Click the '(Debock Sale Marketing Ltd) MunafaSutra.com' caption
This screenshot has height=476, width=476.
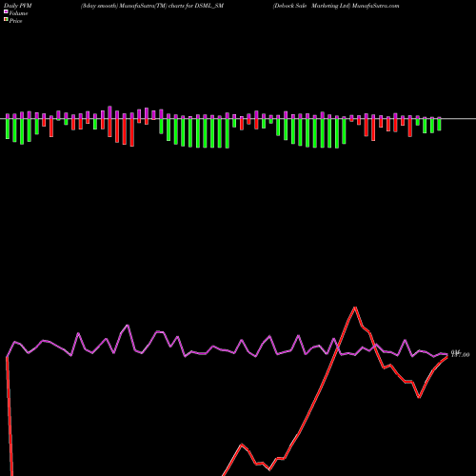336,6
